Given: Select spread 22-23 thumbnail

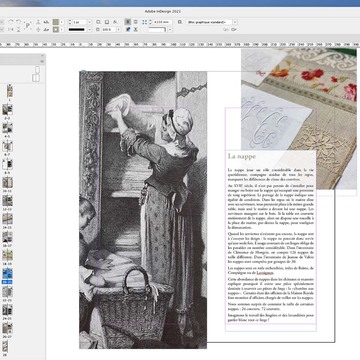Looking at the screenshot, I should click(x=7, y=291).
